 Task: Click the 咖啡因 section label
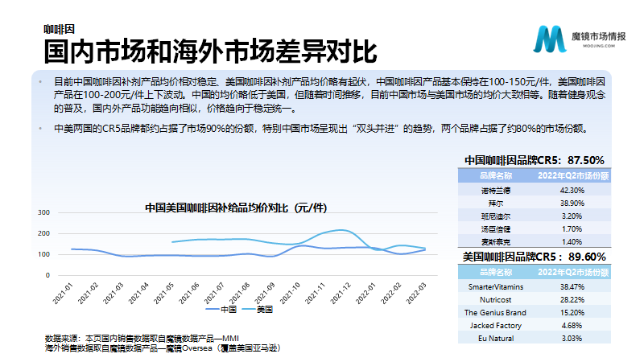tap(59, 29)
